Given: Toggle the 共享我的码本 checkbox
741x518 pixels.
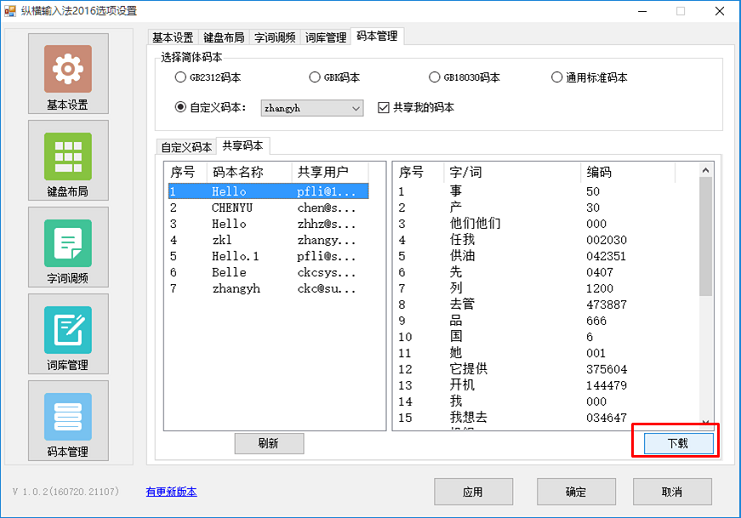Looking at the screenshot, I should (x=384, y=107).
